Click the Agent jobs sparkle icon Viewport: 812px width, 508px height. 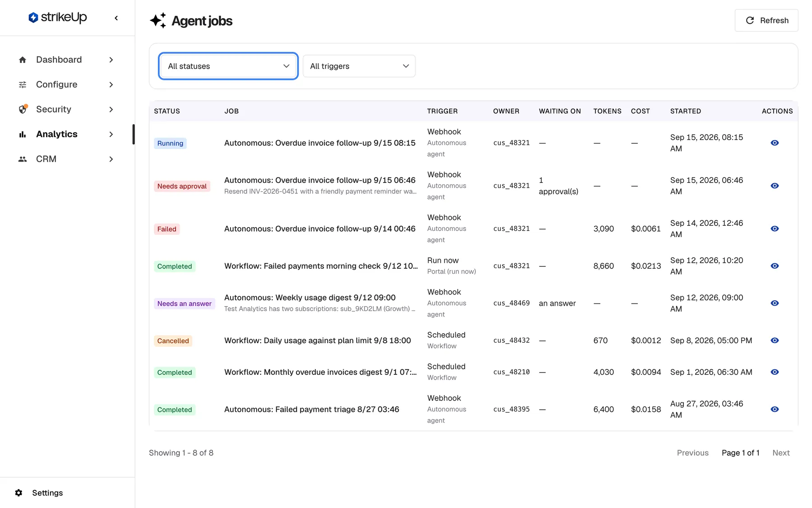click(158, 20)
